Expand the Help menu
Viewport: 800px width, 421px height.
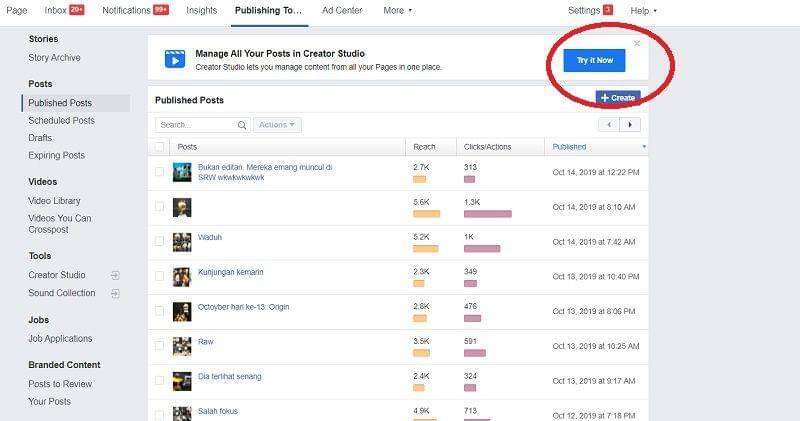pos(643,11)
